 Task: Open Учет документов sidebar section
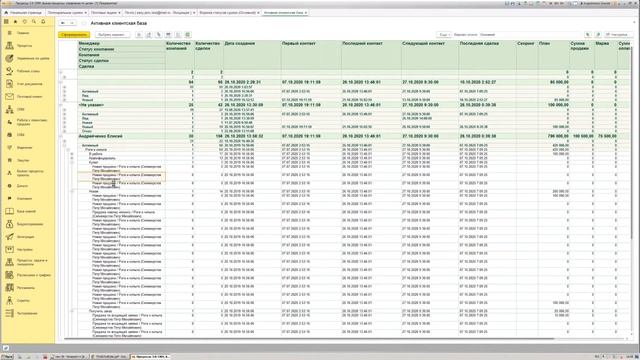[x=27, y=84]
